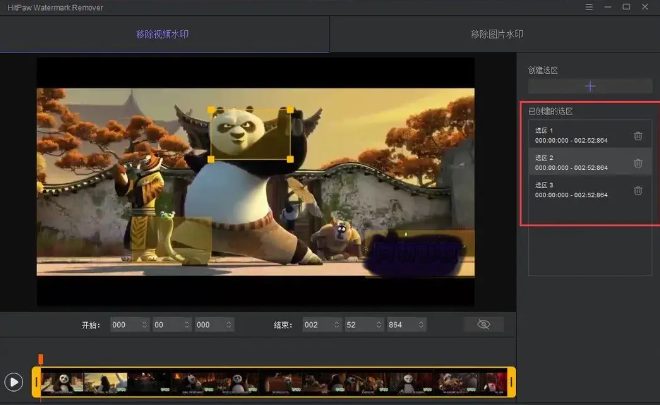
Task: Switch to the 移除视频水印 tab
Action: (x=165, y=34)
